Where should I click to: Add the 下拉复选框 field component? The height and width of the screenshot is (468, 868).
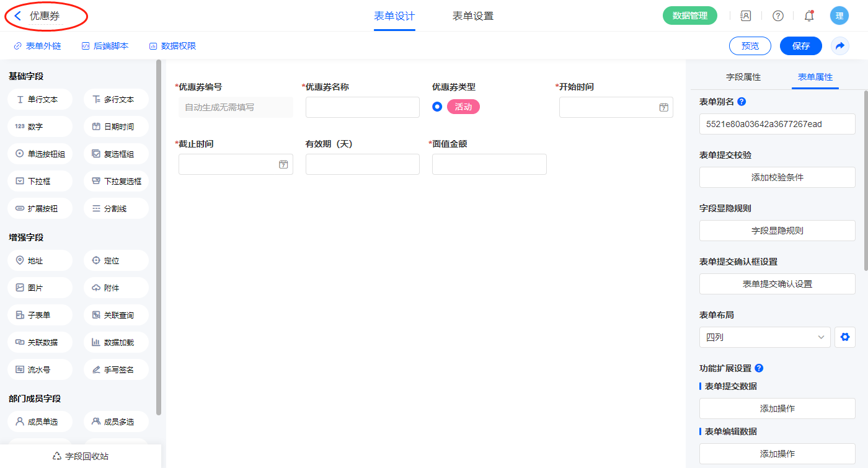[x=116, y=181]
